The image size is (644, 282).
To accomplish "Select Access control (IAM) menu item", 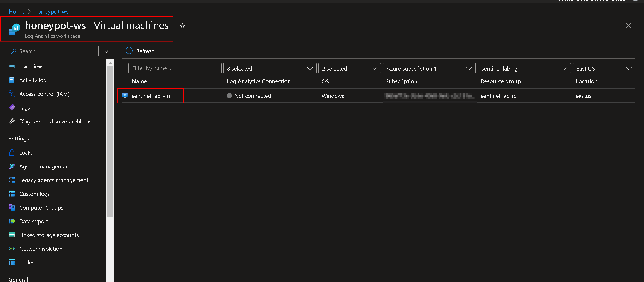I will pyautogui.click(x=44, y=94).
